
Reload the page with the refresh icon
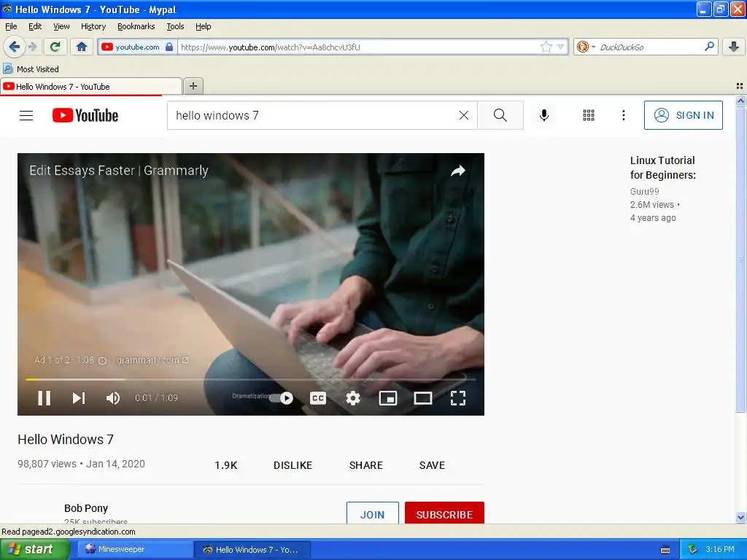tap(55, 47)
